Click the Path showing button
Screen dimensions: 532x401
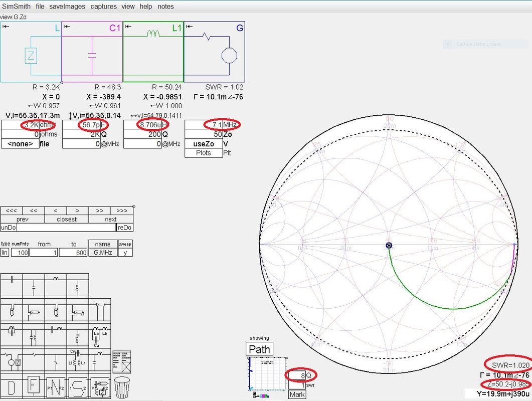(x=260, y=349)
